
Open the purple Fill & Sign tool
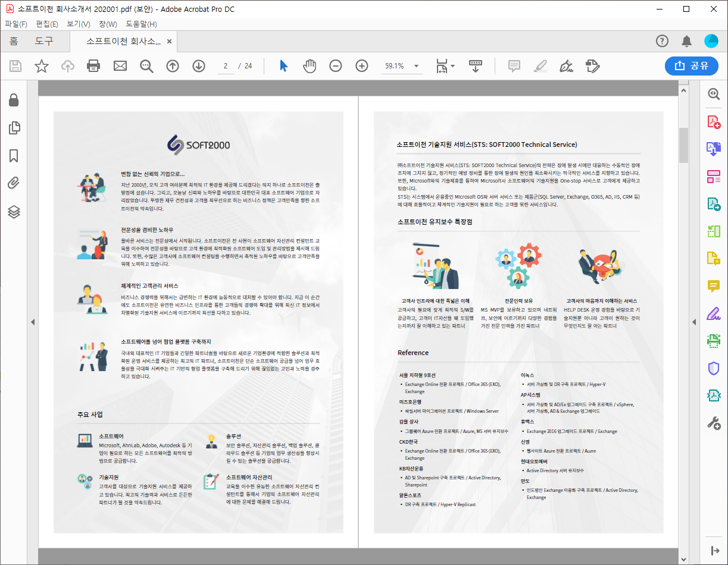(x=713, y=313)
